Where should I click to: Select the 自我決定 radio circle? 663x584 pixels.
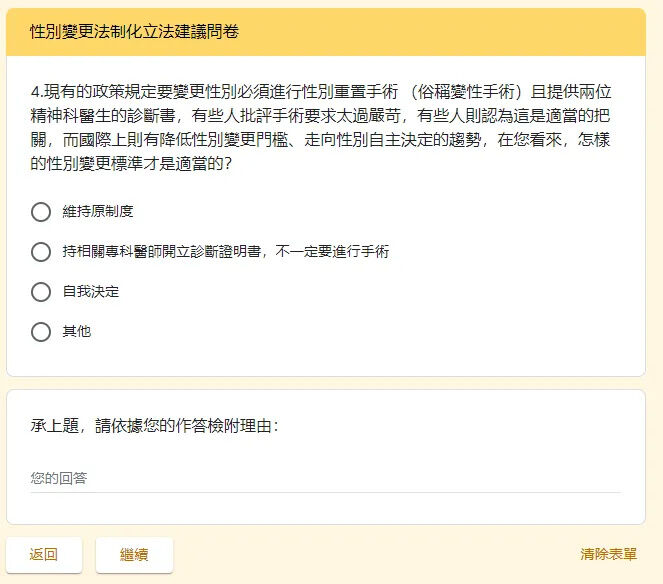(41, 292)
